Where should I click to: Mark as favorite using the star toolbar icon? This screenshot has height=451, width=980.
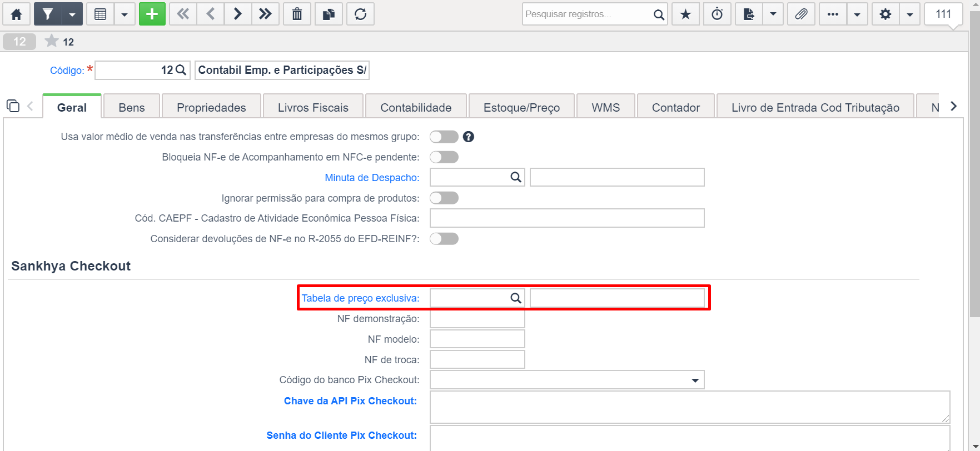tap(686, 14)
